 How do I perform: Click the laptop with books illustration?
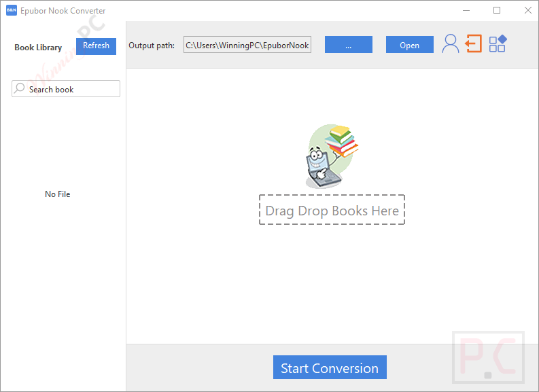(x=332, y=156)
